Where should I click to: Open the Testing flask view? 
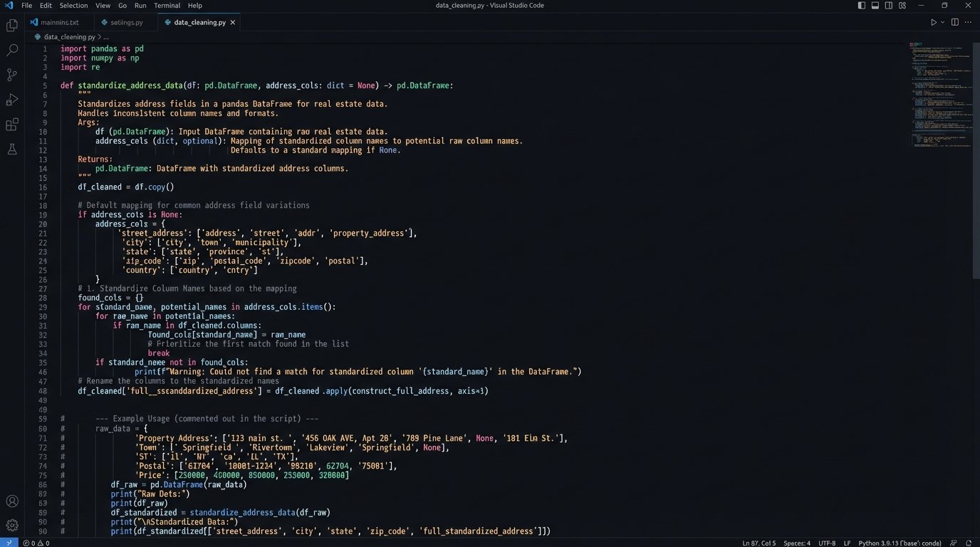12,150
